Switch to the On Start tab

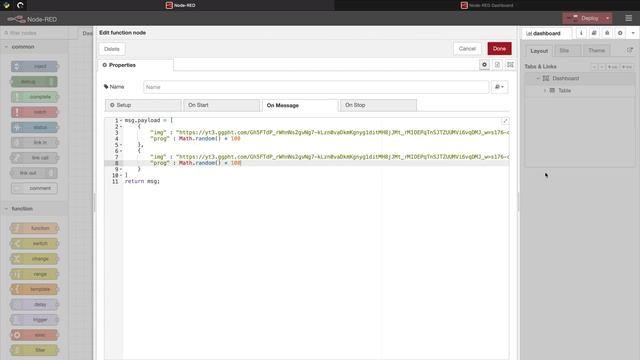(221, 105)
